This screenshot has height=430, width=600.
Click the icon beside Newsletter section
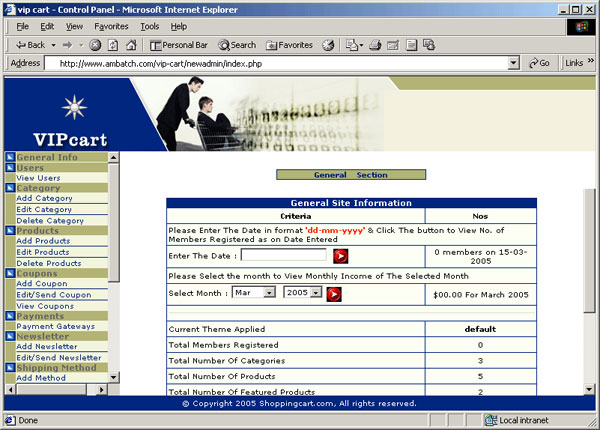coord(9,337)
